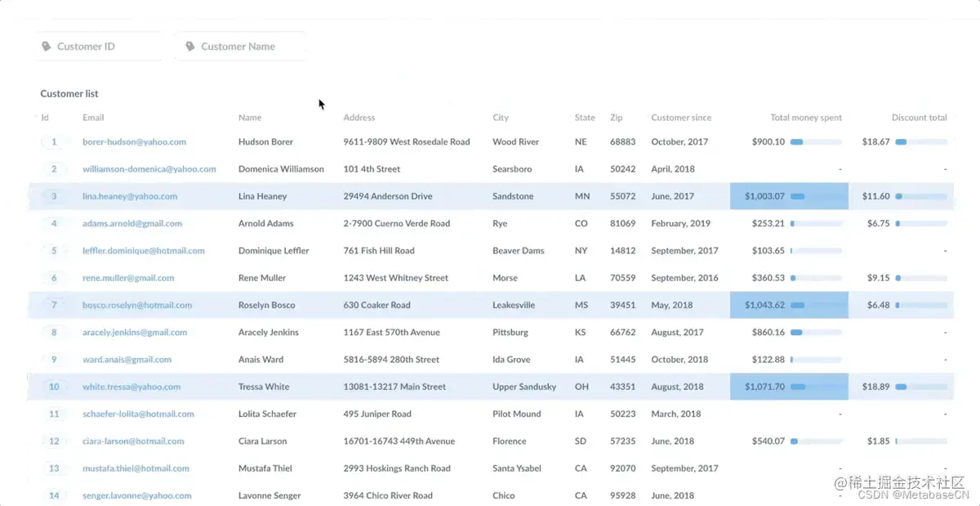Sort by Customer since column header
Screen dimensions: 980x506
coord(681,118)
